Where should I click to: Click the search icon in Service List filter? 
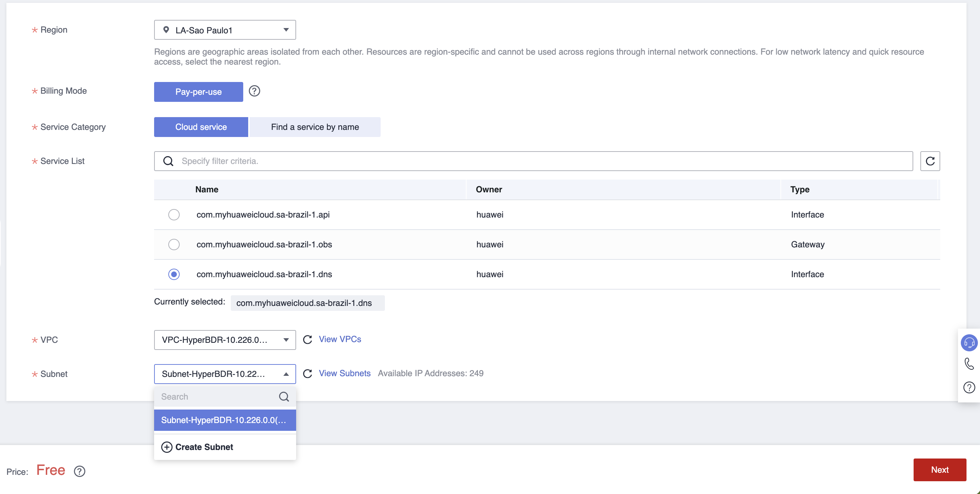pos(168,161)
